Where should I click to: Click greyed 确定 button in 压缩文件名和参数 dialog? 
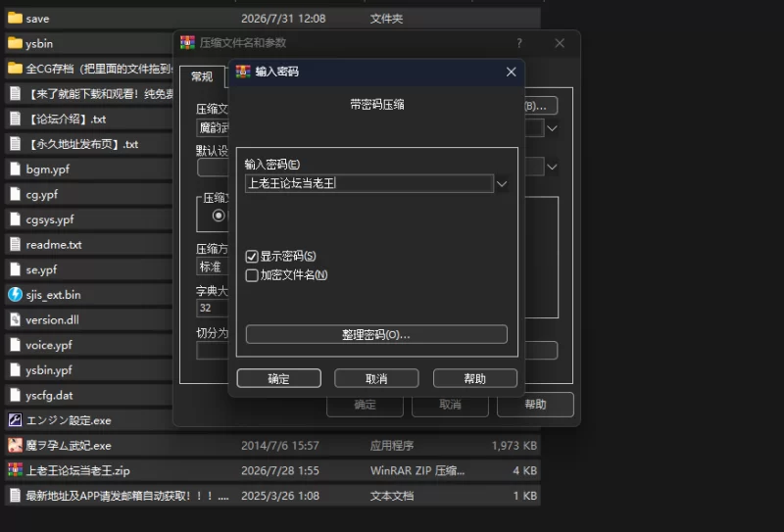point(365,405)
